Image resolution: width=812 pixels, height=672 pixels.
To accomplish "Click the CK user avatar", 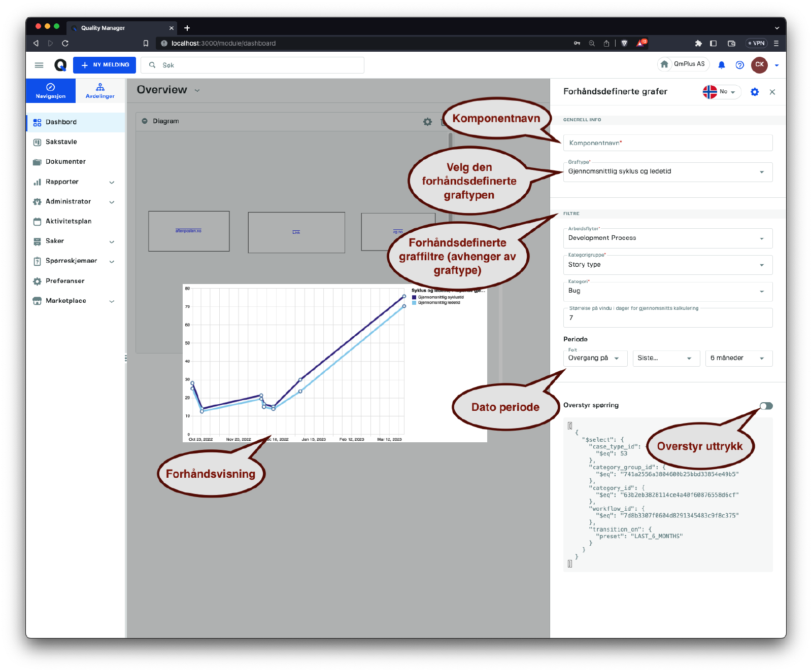I will [759, 65].
